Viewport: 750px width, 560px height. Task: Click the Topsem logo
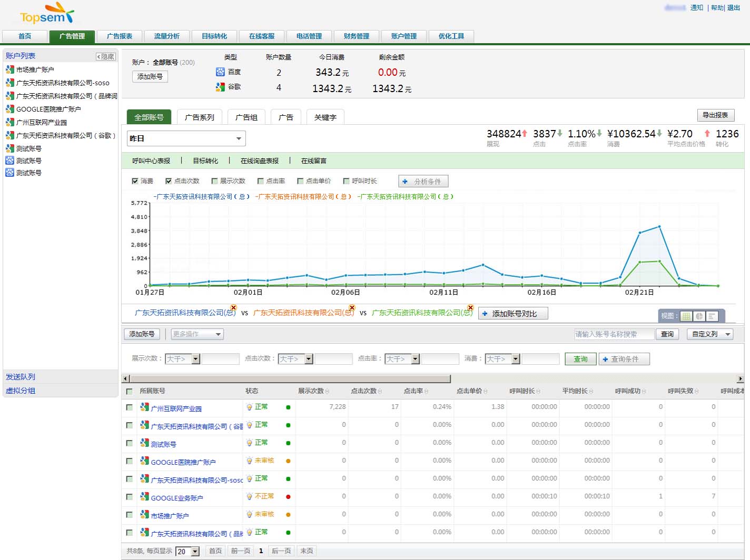point(46,14)
